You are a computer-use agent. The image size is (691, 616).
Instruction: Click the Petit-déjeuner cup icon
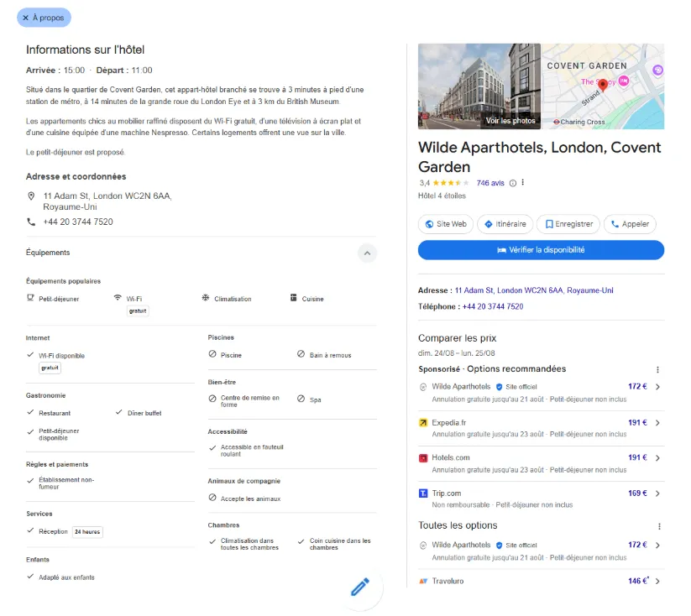pyautogui.click(x=30, y=298)
